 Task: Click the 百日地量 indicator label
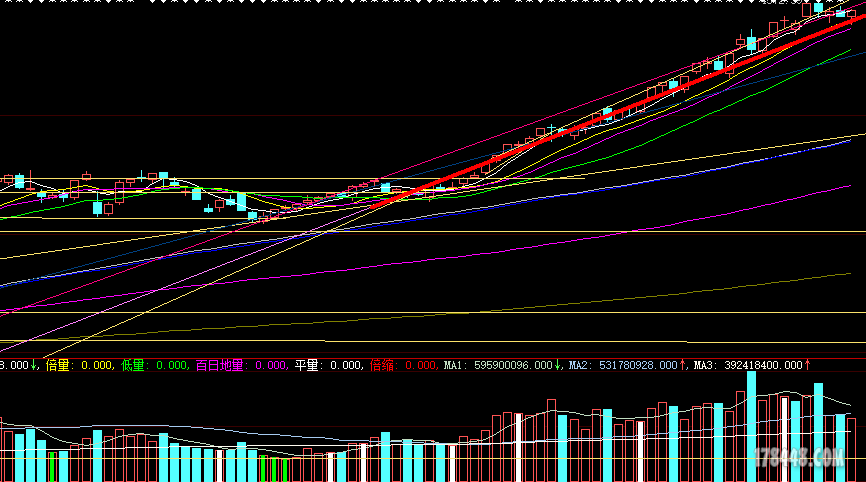[x=219, y=366]
